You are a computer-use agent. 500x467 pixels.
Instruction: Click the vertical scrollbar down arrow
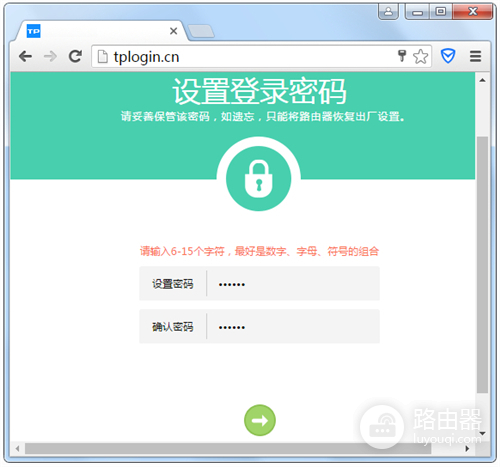[x=482, y=433]
